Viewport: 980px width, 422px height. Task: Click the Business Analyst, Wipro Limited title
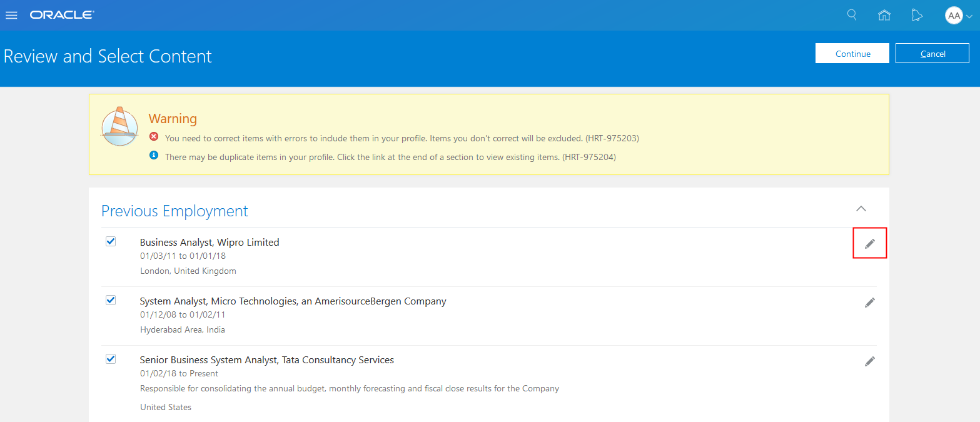[x=210, y=243]
